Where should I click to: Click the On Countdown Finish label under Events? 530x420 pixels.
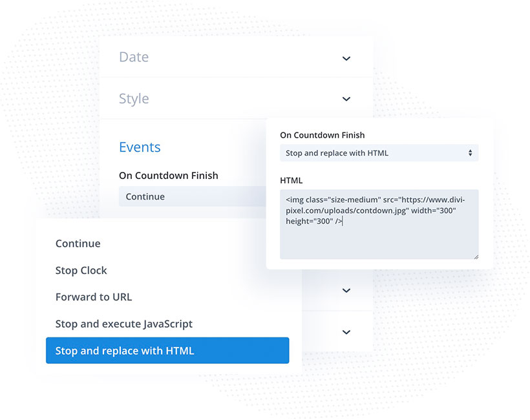168,175
